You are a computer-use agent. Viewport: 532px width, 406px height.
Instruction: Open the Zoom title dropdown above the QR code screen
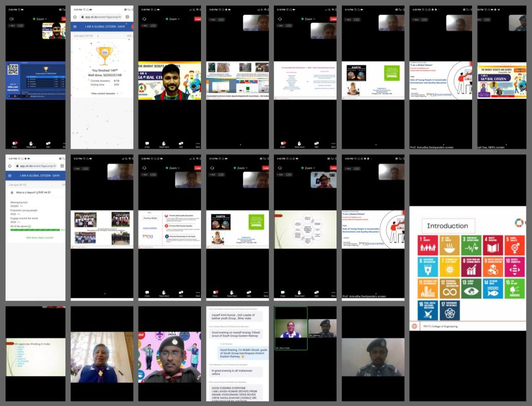click(40, 19)
